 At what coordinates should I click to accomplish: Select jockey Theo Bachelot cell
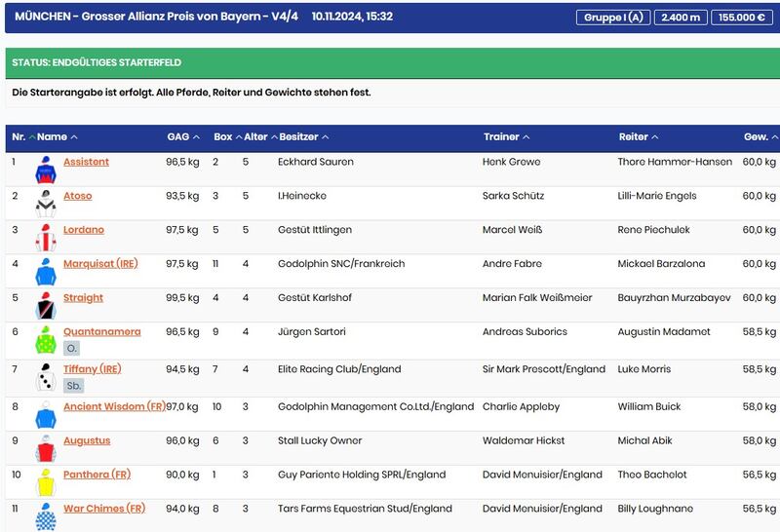(x=652, y=475)
